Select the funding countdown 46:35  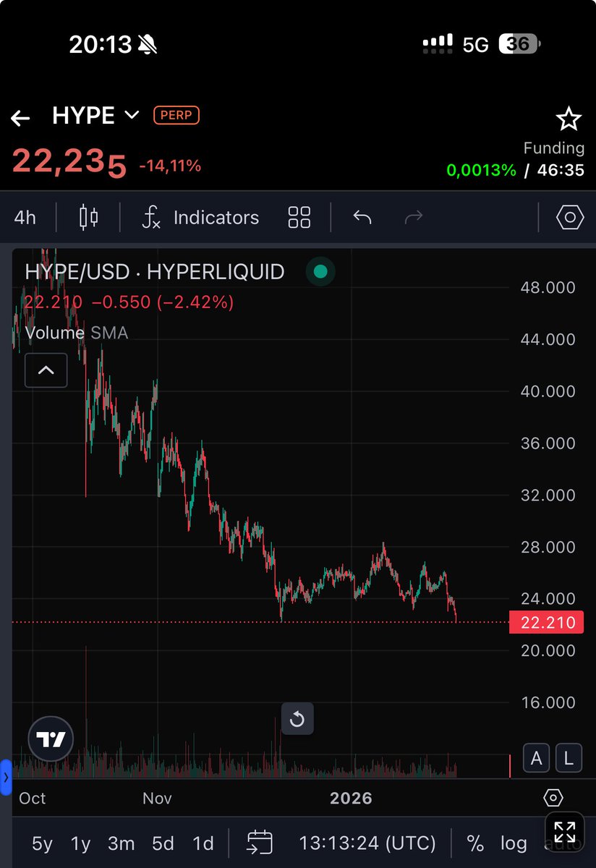[562, 171]
